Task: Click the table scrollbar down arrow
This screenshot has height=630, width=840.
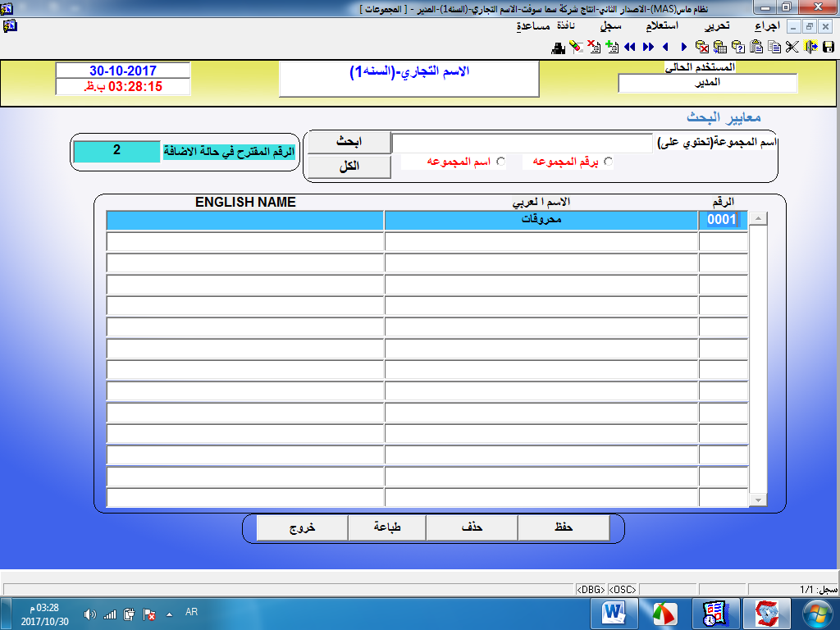Action: point(758,500)
